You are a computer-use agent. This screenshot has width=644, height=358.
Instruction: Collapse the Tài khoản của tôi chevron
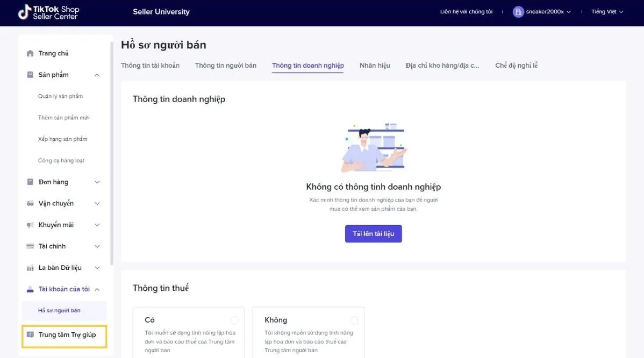[x=97, y=289]
